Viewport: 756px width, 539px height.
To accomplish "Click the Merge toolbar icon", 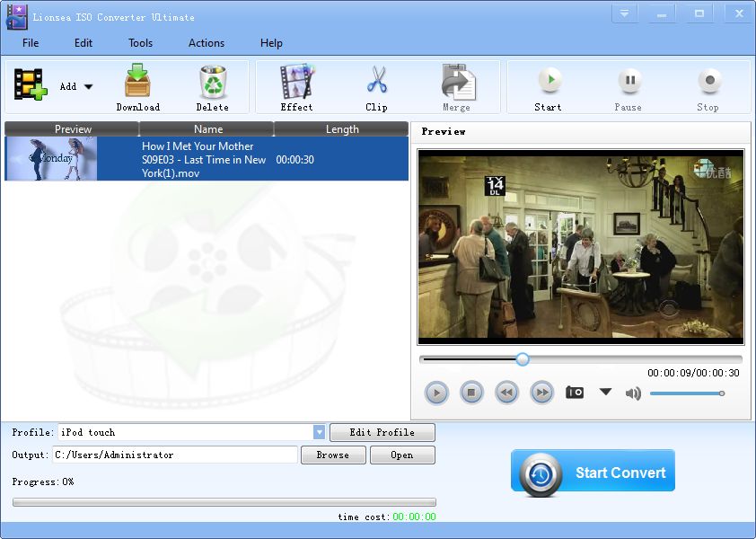I will click(457, 88).
